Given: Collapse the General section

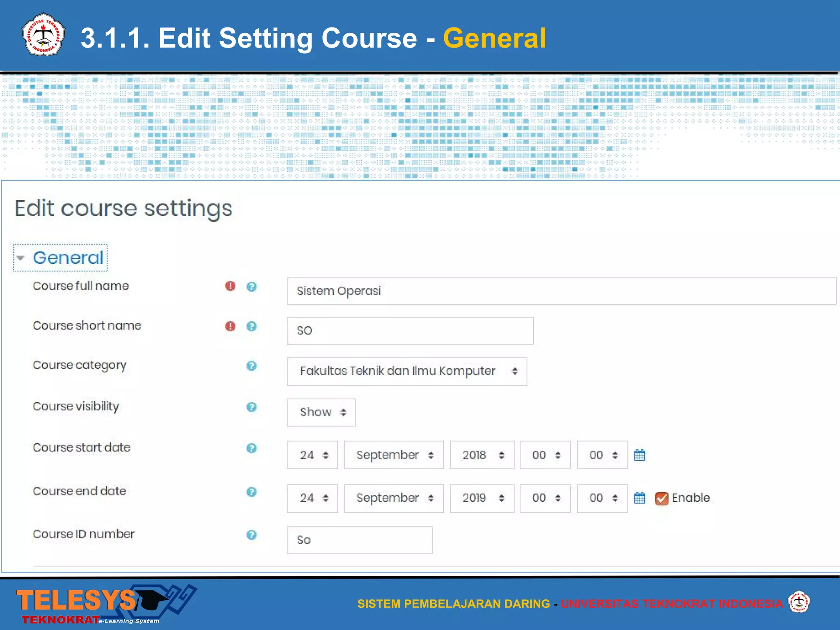Looking at the screenshot, I should click(60, 258).
